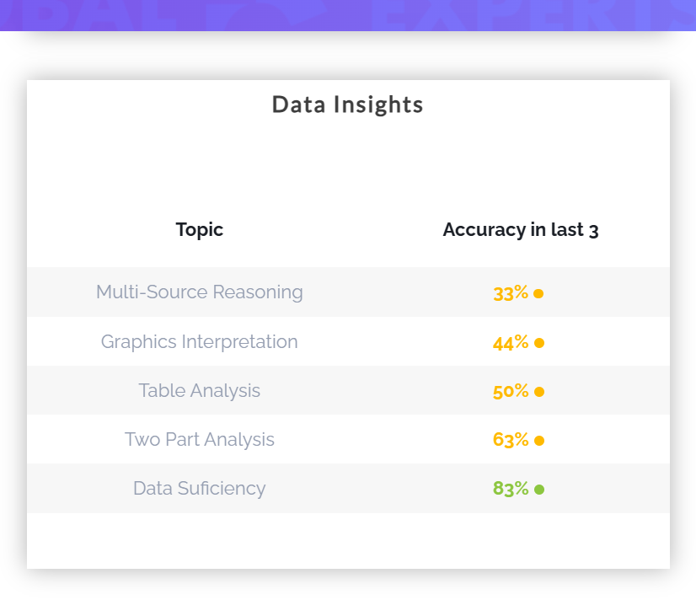Open the Table Analysis topic

200,390
